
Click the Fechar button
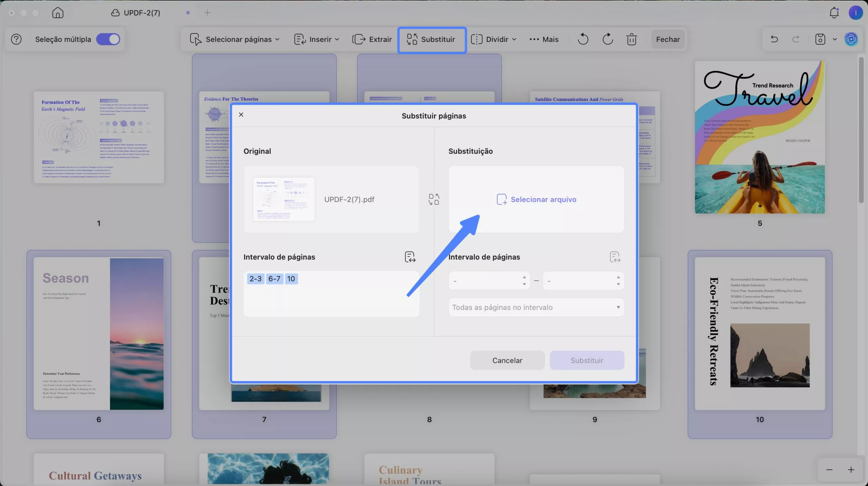pyautogui.click(x=668, y=39)
